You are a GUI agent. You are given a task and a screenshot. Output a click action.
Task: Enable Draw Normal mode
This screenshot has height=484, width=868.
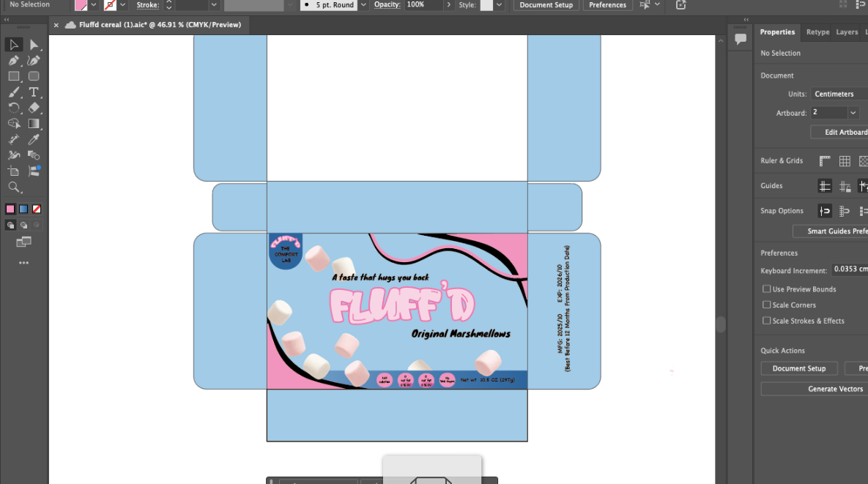(10, 225)
